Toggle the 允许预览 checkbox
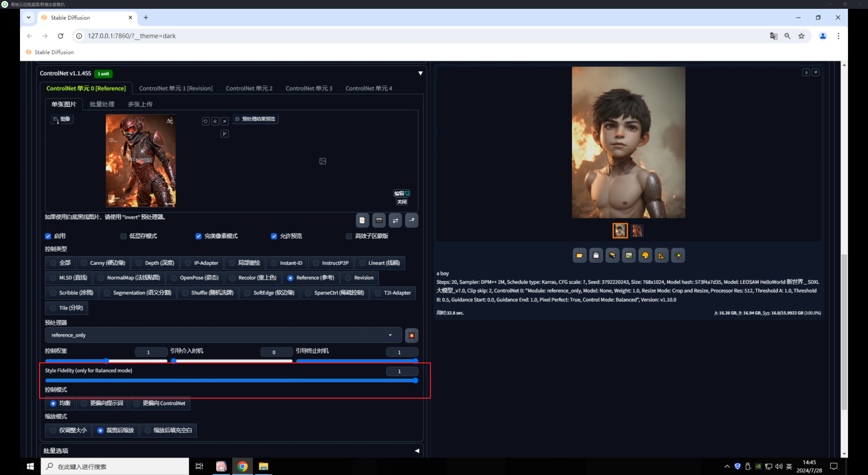 [x=274, y=236]
